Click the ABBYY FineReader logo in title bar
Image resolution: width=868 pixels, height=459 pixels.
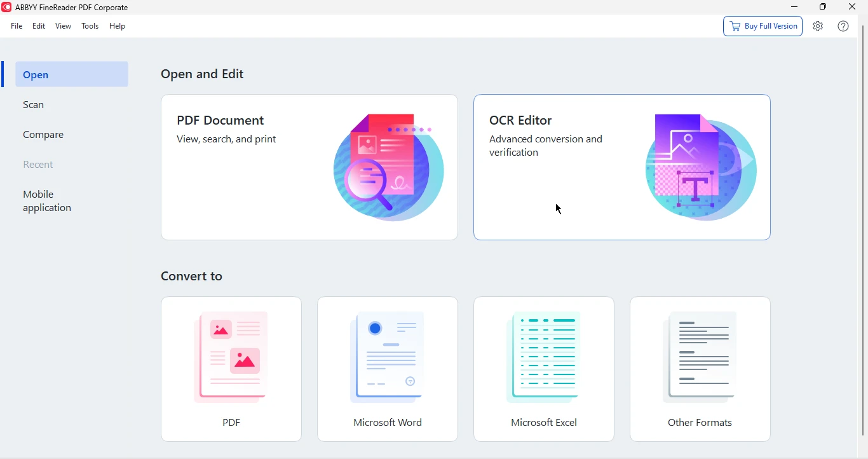pyautogui.click(x=7, y=8)
